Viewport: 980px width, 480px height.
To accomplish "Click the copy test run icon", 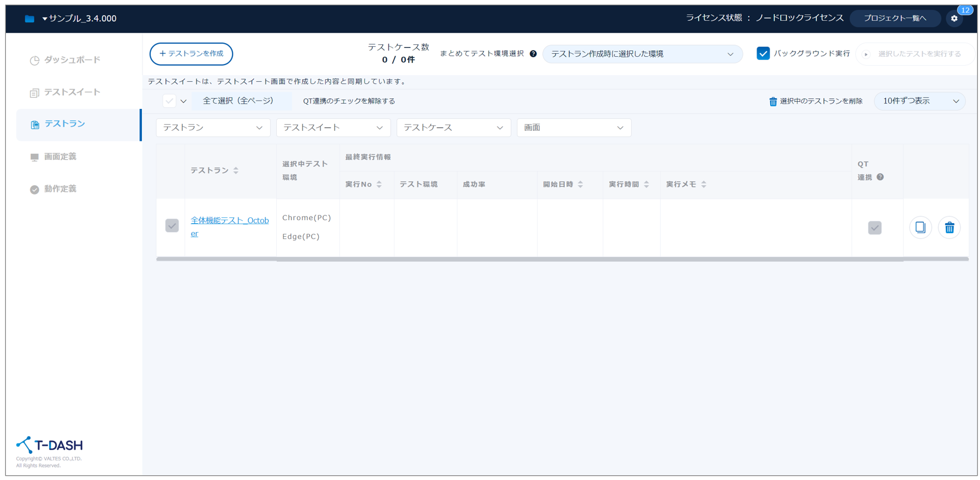I will coord(920,227).
